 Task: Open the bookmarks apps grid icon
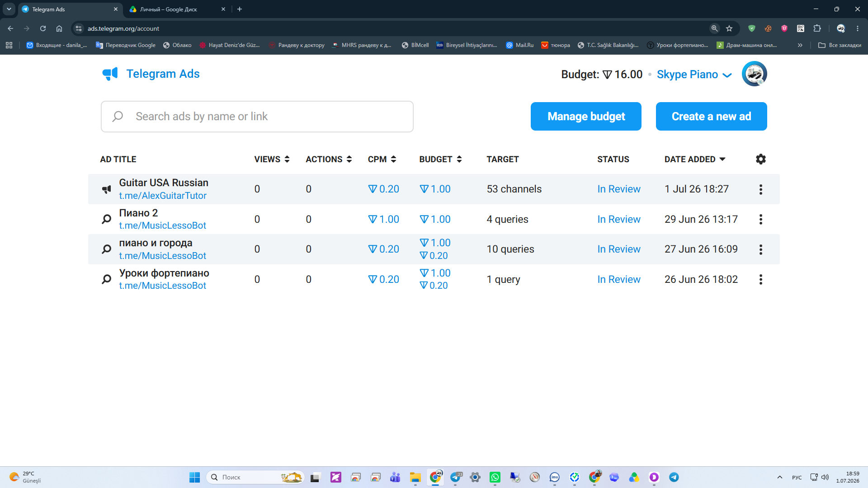click(x=9, y=45)
